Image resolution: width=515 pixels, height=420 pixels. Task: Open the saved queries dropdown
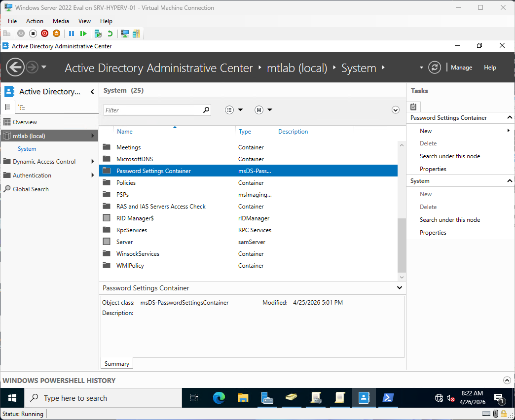(x=270, y=110)
